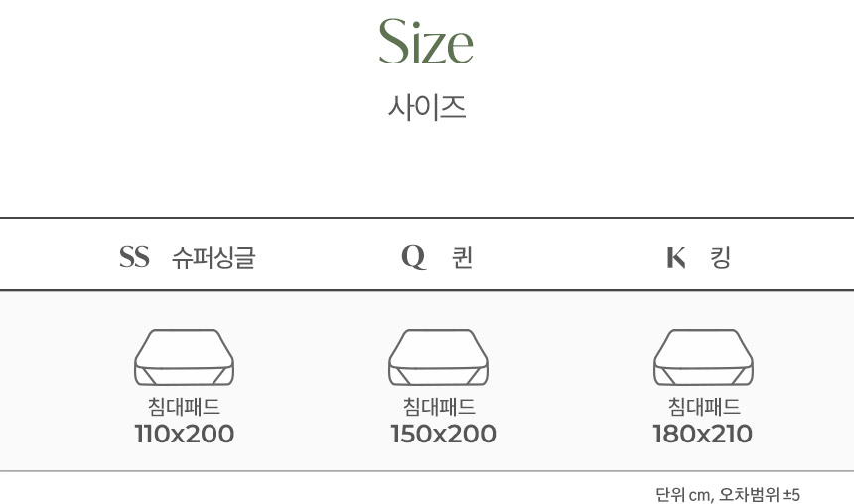The image size is (854, 504).
Task: Select the K size letter
Action: click(676, 257)
